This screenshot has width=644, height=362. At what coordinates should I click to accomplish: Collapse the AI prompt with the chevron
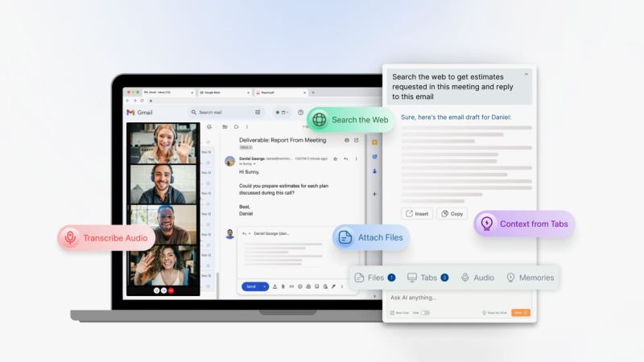click(526, 75)
